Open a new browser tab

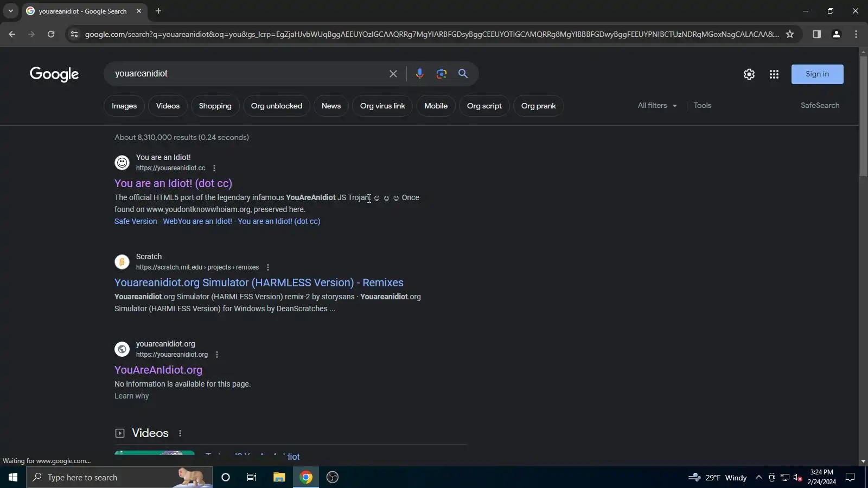[158, 11]
